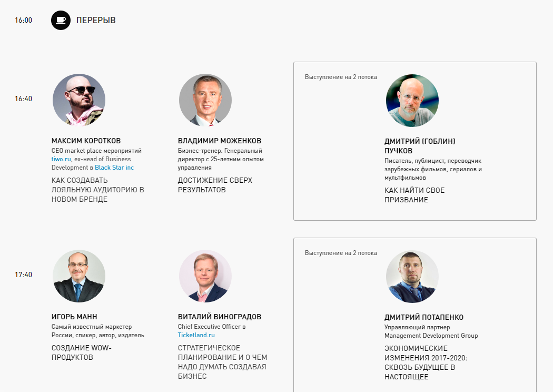Click Максим Коротков's round photo
The image size is (553, 392).
(x=79, y=100)
